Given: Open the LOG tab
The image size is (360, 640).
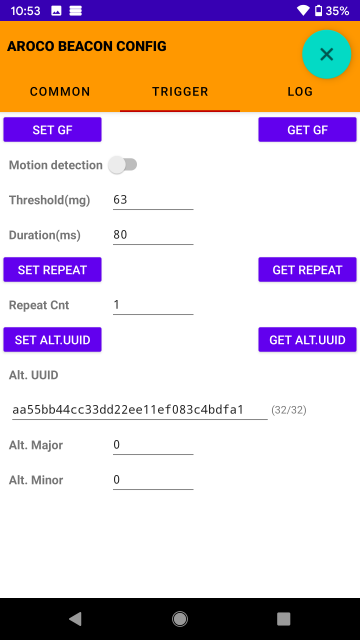Looking at the screenshot, I should tap(300, 91).
